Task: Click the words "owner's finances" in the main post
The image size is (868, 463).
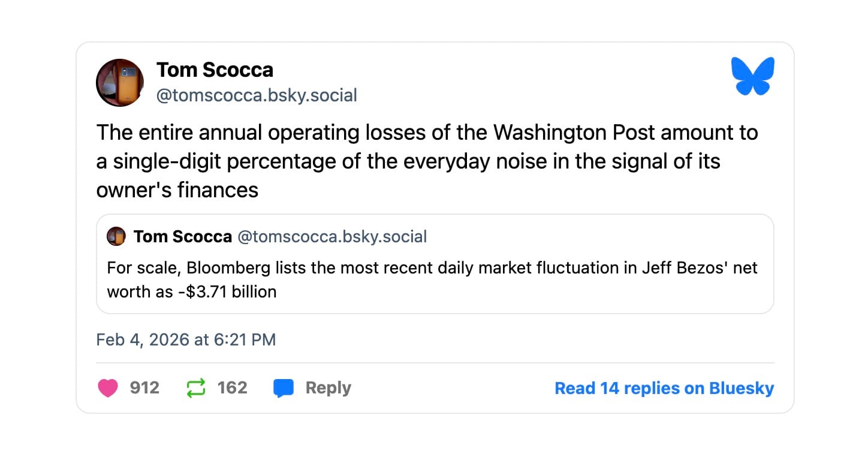Action: 177,190
